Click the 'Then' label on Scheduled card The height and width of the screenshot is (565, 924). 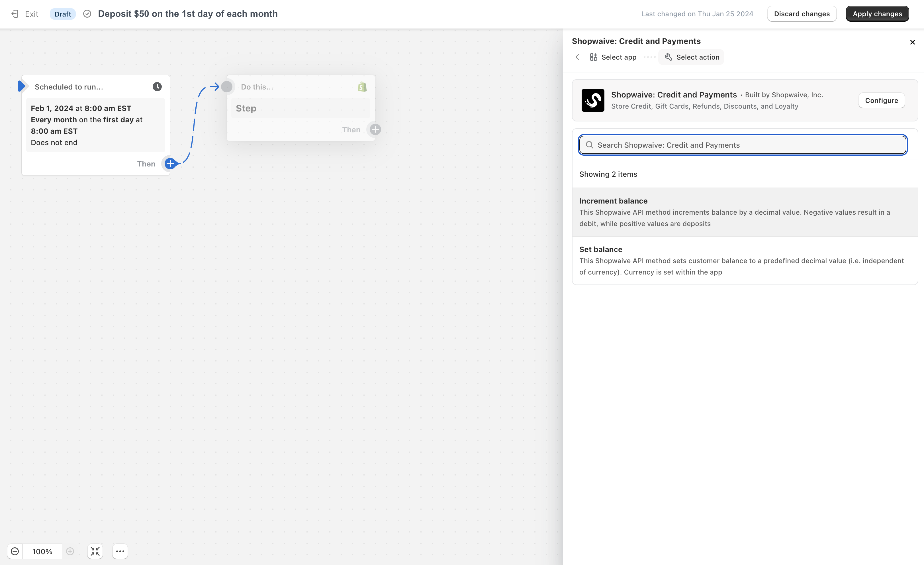146,164
